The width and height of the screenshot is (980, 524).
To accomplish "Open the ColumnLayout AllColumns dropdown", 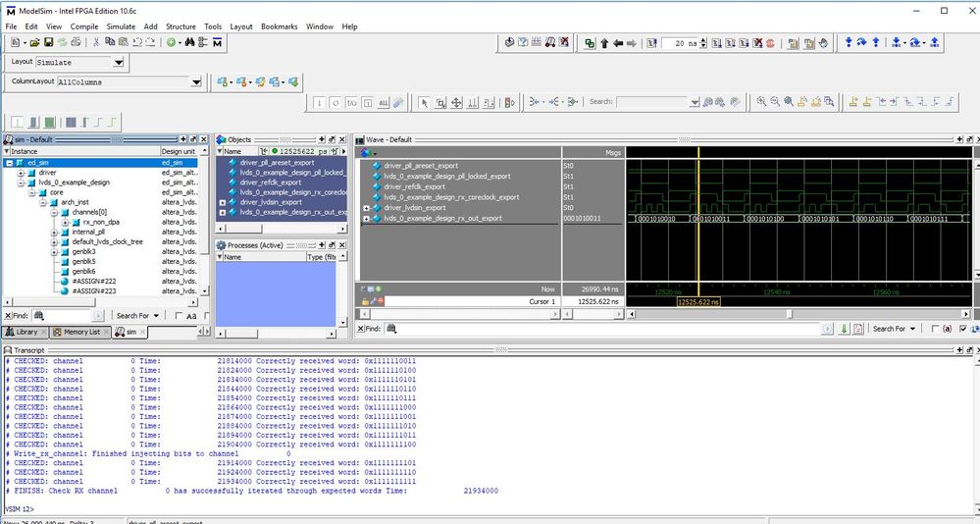I will point(196,81).
